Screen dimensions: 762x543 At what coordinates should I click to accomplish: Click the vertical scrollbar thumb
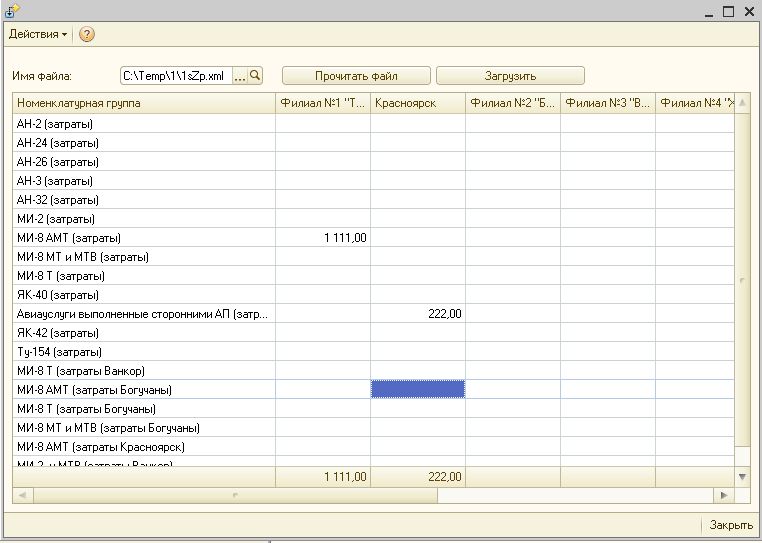tap(742, 280)
